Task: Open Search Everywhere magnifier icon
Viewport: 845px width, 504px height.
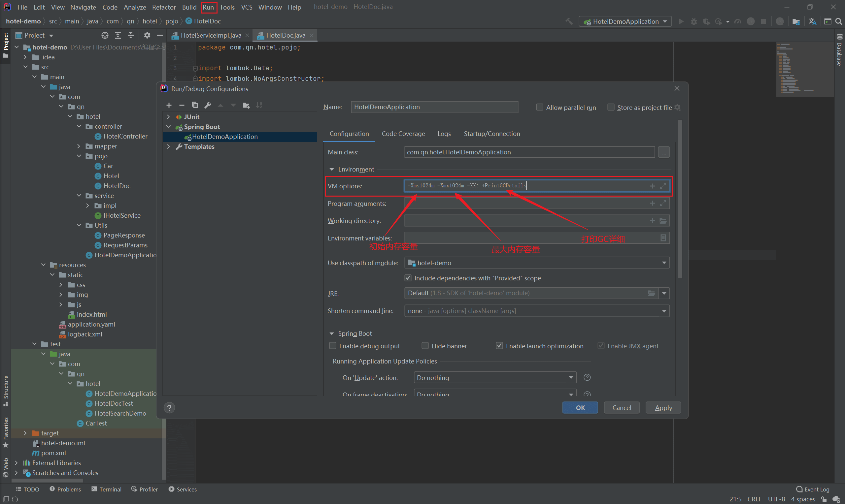Action: click(838, 21)
